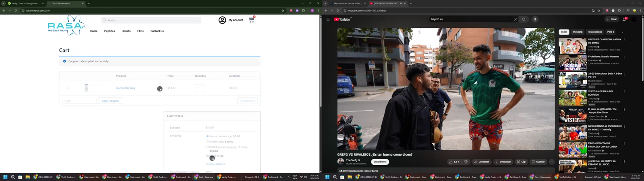Run the YouTube search magnifier button
644x181 pixels.
(x=524, y=19)
